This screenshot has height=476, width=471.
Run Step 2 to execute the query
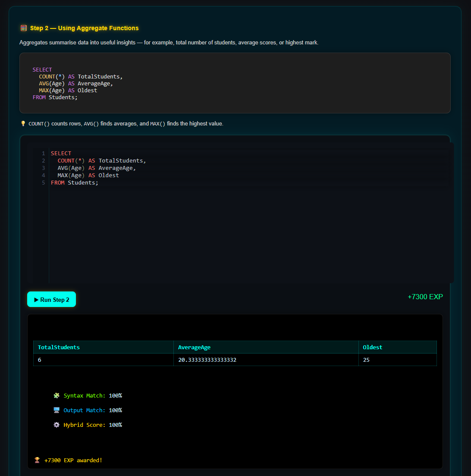pos(51,299)
